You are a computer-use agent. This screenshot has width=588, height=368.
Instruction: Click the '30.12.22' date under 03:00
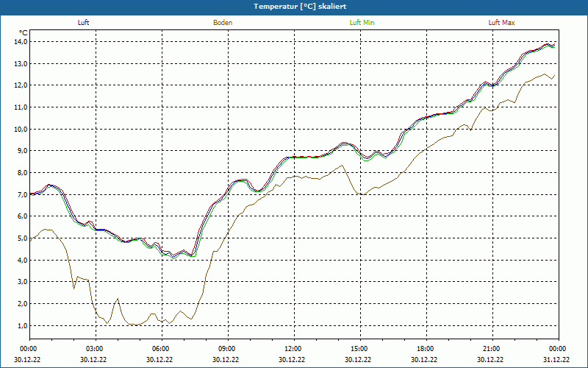click(93, 359)
